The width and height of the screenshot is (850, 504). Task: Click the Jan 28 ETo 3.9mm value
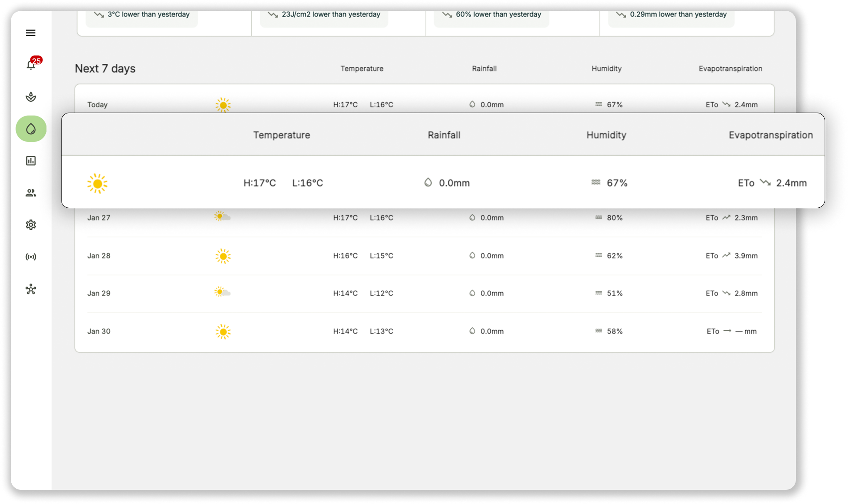[x=746, y=256]
